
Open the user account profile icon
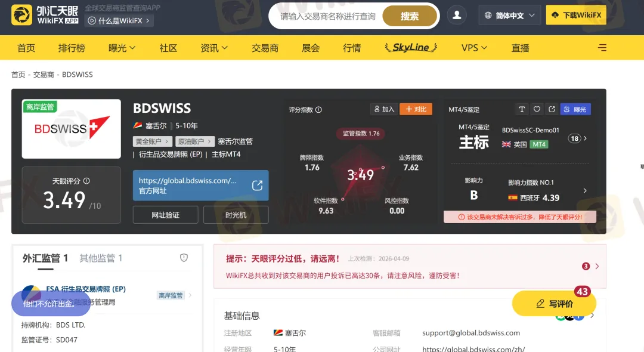coord(457,16)
